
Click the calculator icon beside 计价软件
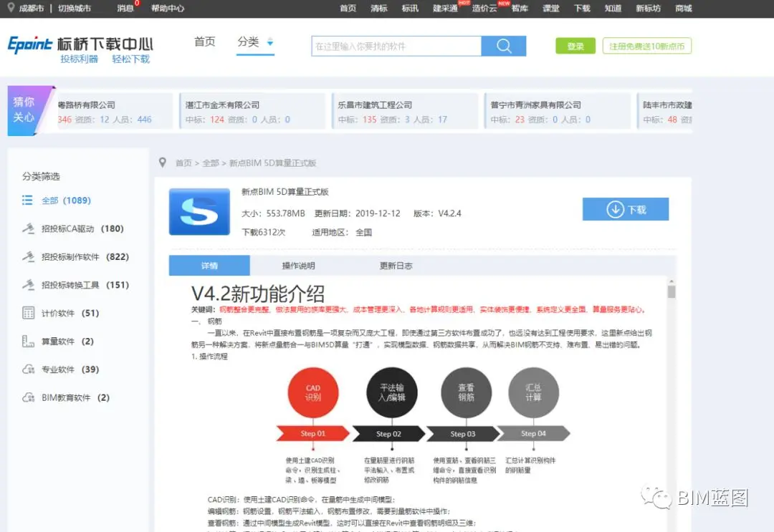(28, 313)
